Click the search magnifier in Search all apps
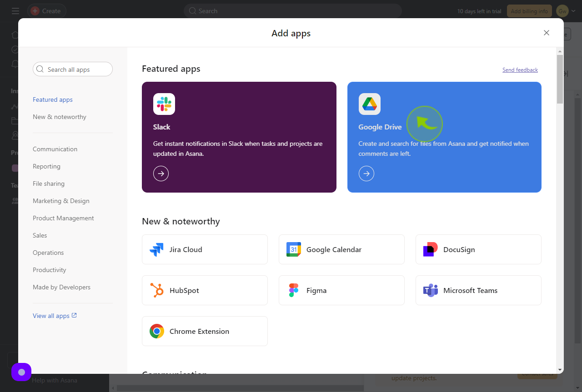Image resolution: width=582 pixels, height=392 pixels. [40, 69]
